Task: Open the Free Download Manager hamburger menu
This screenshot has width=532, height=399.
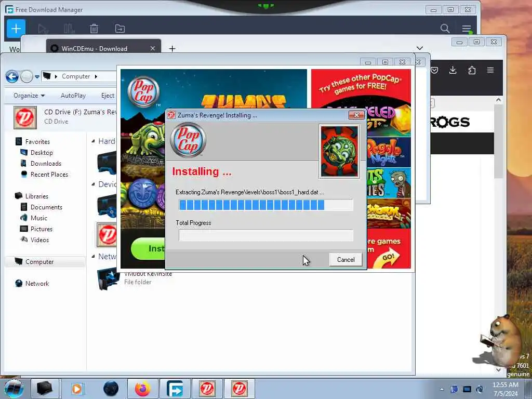Action: point(467,29)
